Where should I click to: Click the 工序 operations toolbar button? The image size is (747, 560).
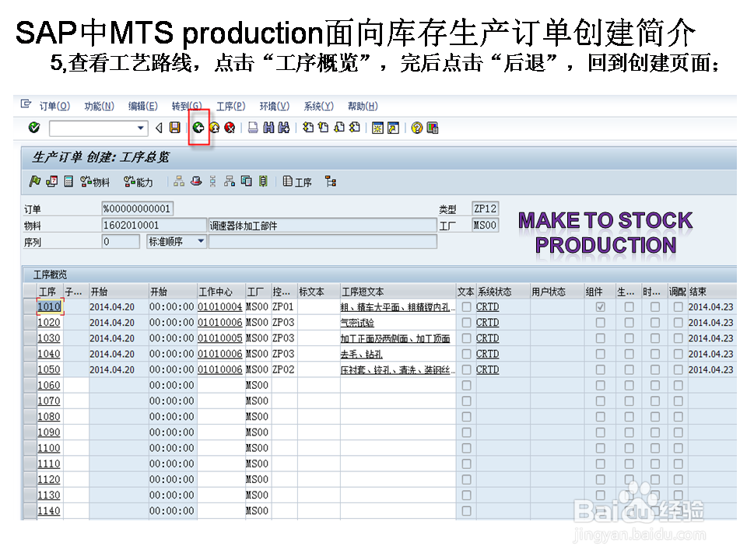(x=297, y=181)
